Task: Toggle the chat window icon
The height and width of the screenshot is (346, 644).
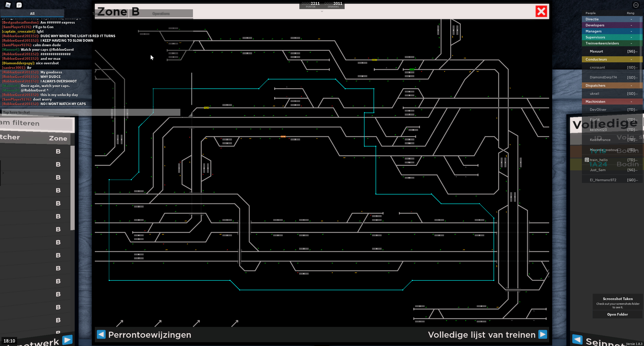Action: (19, 5)
